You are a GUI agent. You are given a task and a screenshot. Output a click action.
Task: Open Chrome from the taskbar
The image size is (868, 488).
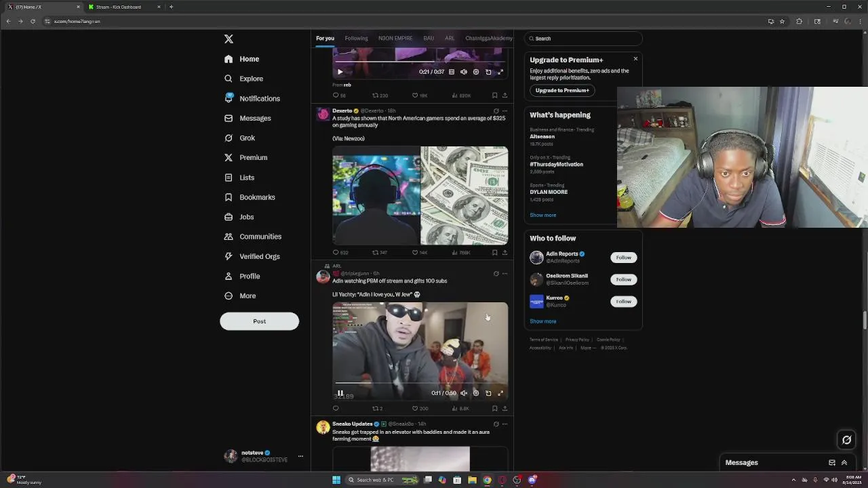pyautogui.click(x=487, y=480)
